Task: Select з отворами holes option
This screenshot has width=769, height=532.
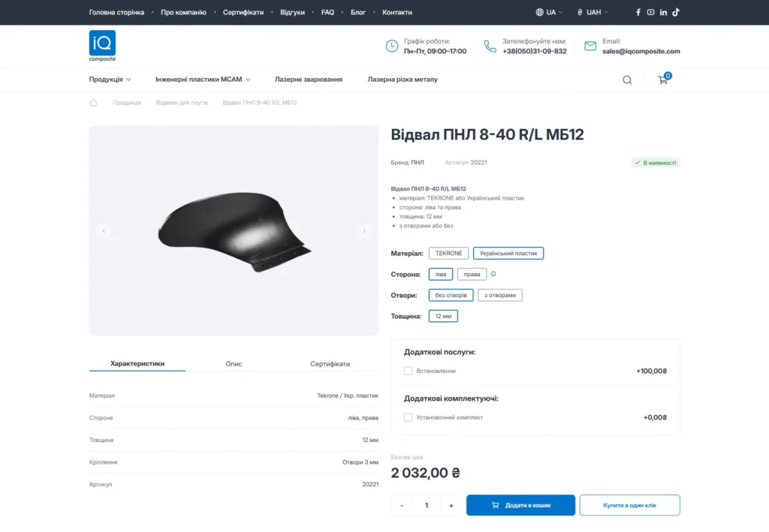Action: tap(499, 296)
